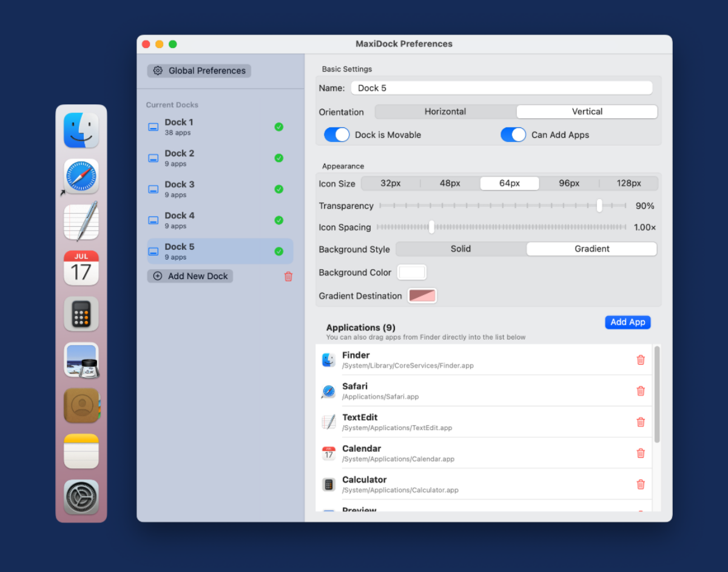Image resolution: width=728 pixels, height=572 pixels.
Task: Click green checkmark beside Dock 2
Action: click(278, 158)
